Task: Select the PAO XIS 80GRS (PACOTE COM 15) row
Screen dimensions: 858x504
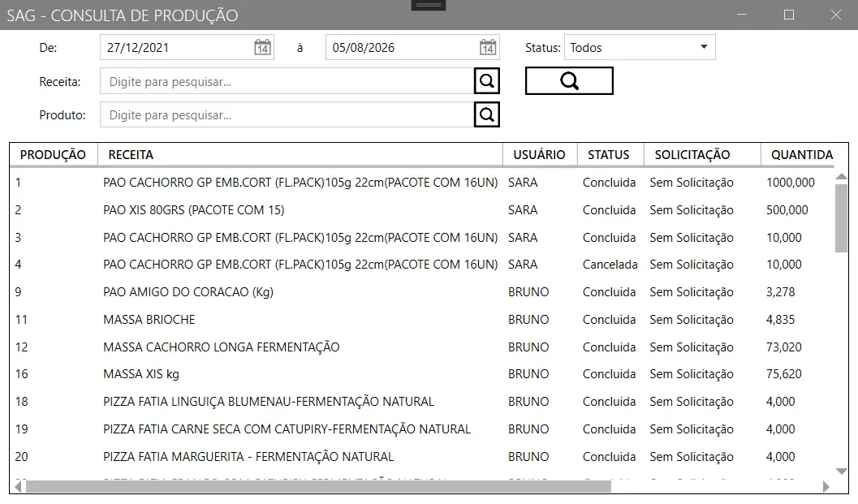Action: (x=422, y=209)
